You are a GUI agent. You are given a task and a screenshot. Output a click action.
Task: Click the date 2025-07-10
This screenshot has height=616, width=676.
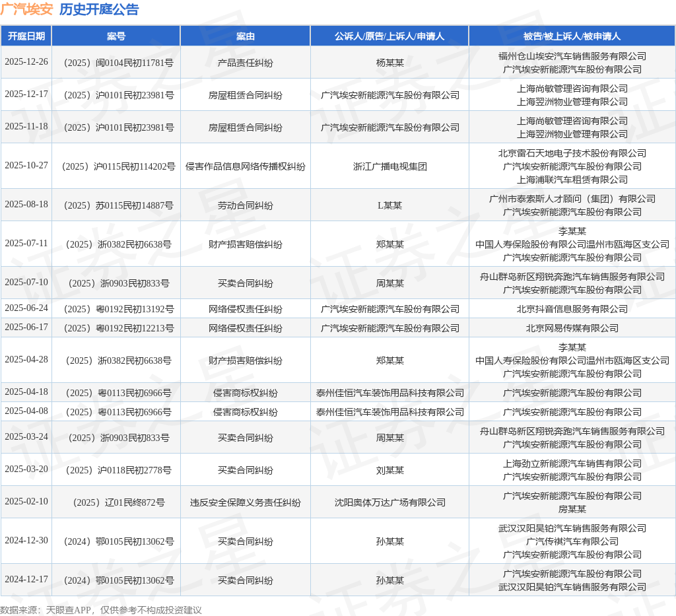click(x=26, y=282)
